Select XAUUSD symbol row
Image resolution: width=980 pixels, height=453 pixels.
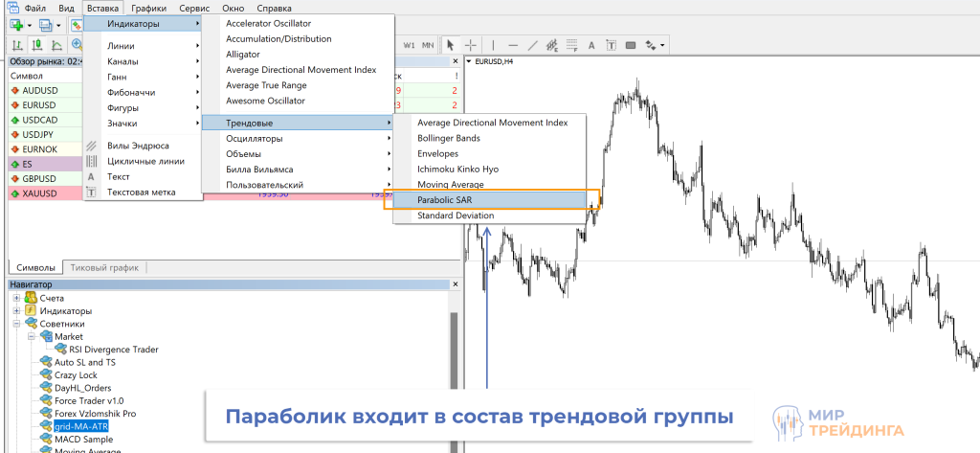tap(45, 194)
